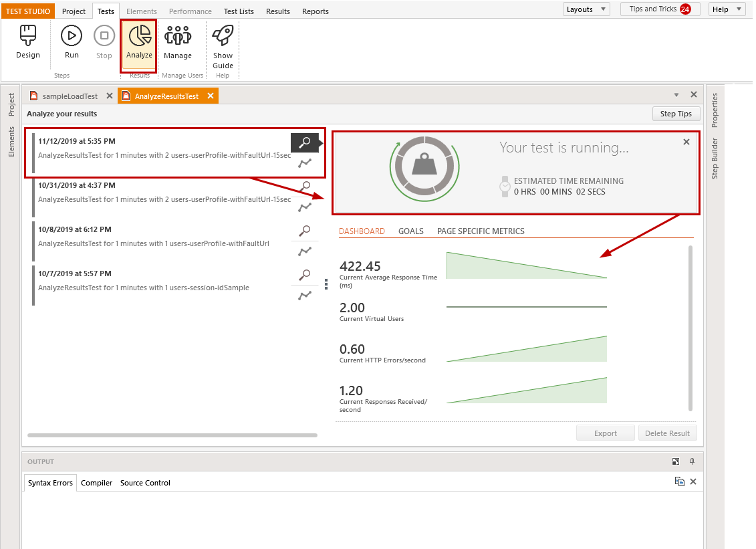Select the 11/12/2019 at 5:35 PM result
This screenshot has width=756, height=549.
[162, 152]
